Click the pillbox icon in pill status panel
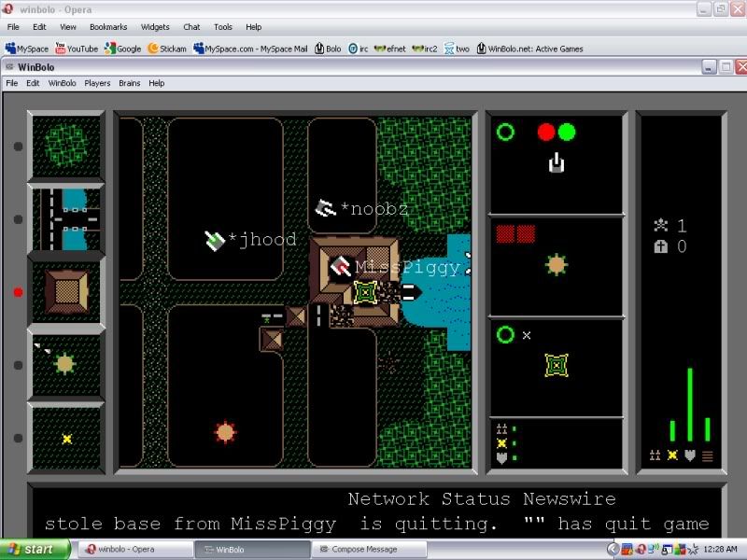Viewport: 747px width, 560px height. [557, 264]
